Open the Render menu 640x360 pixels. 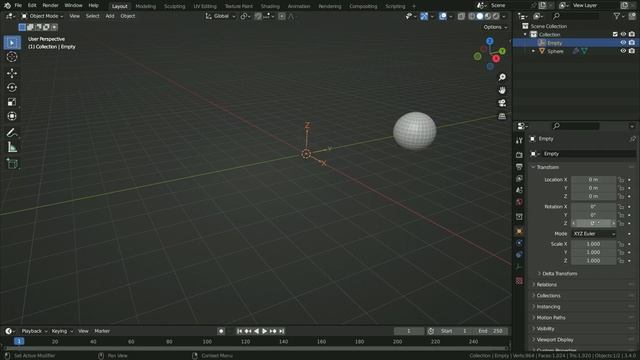[50, 5]
